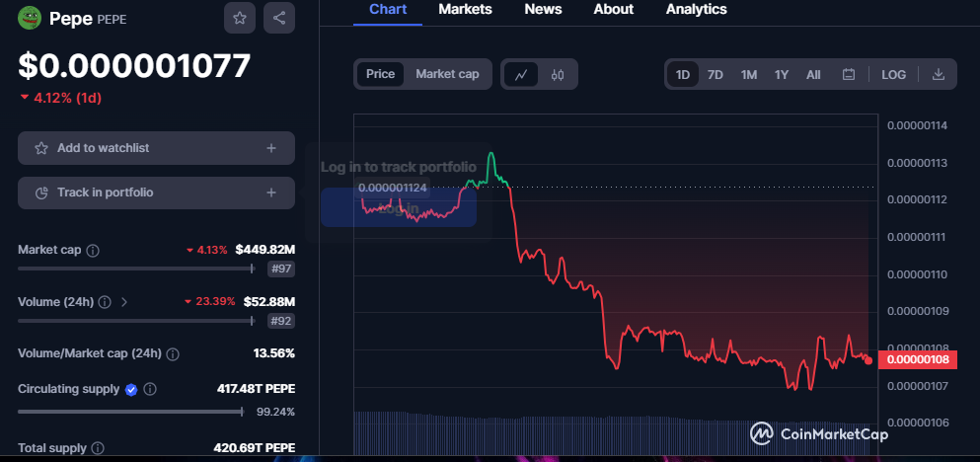
Task: Open the Chart tab
Action: 388,9
